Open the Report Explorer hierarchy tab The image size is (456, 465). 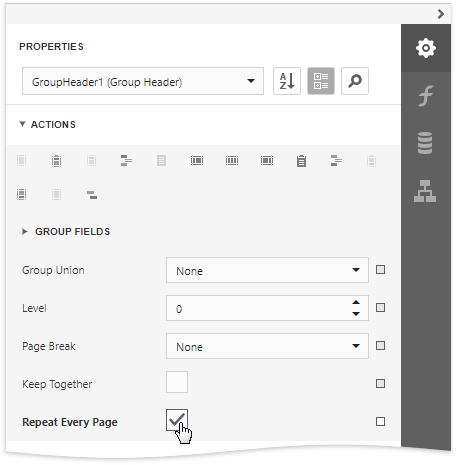(425, 191)
